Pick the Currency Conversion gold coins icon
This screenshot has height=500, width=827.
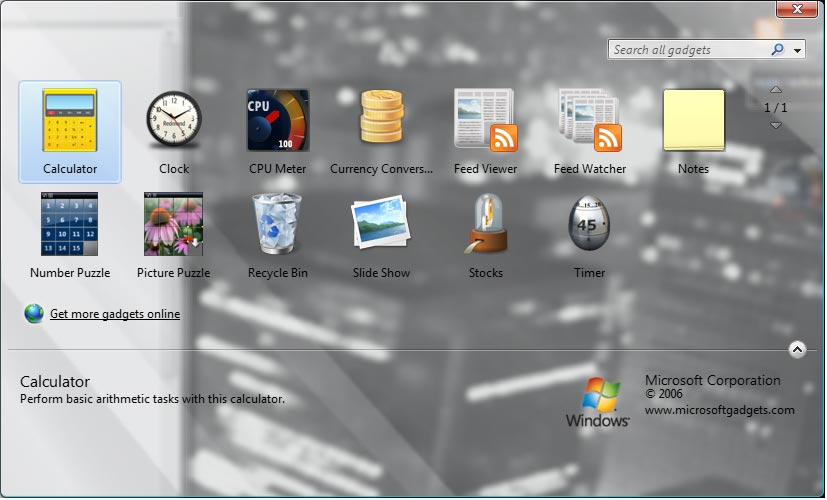pyautogui.click(x=382, y=117)
